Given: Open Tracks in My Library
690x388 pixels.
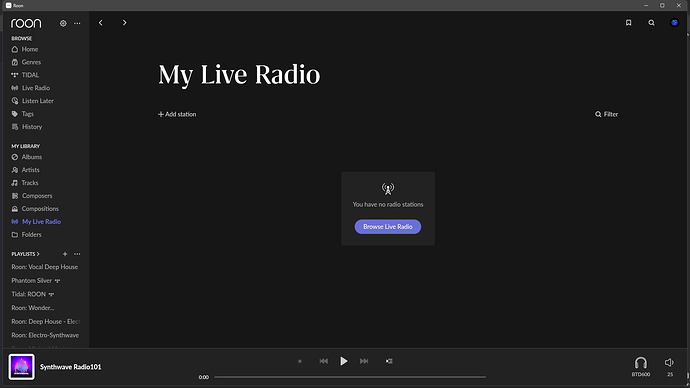Looking at the screenshot, I should (25, 183).
